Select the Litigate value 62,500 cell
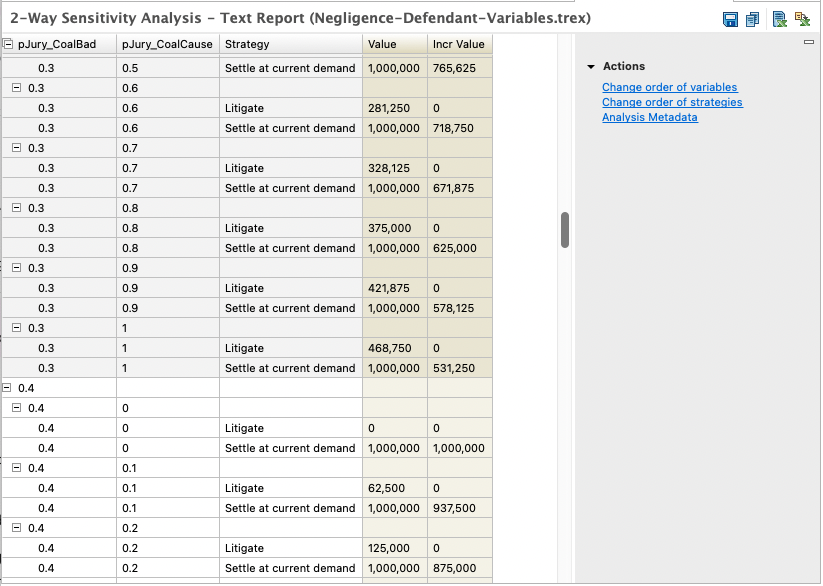The image size is (823, 586). coord(395,488)
